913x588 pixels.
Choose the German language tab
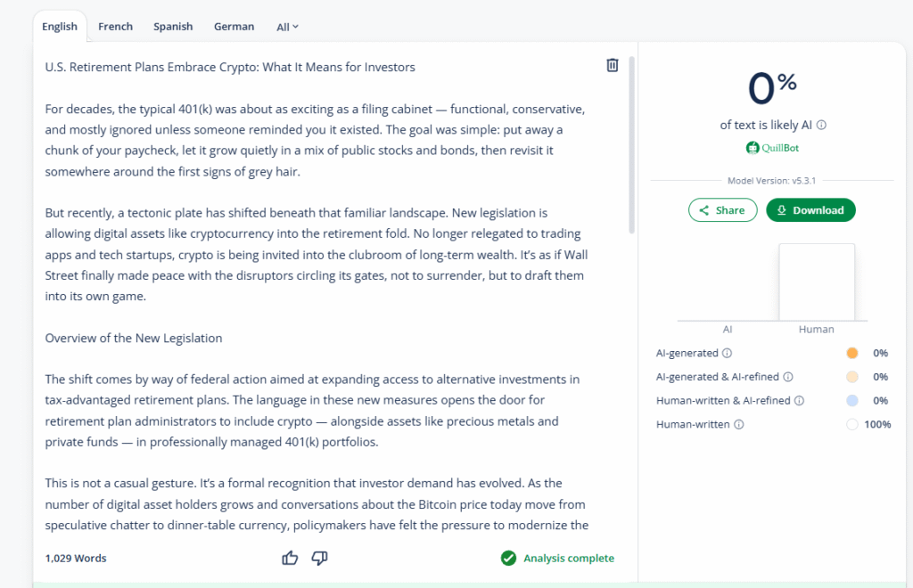(234, 27)
